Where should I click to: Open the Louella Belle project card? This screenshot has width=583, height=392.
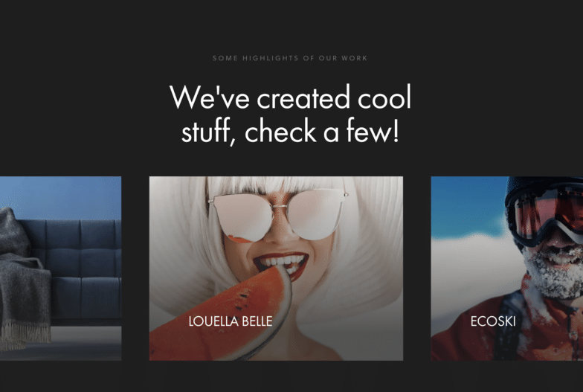(276, 268)
